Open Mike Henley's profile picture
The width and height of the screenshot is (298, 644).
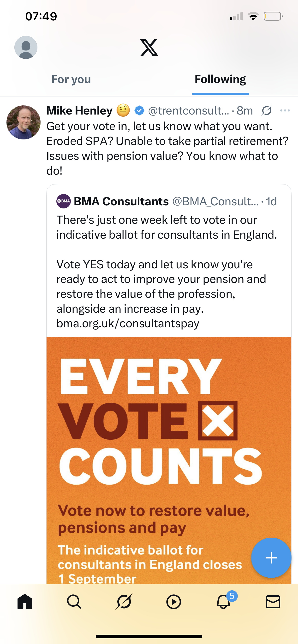point(24,122)
